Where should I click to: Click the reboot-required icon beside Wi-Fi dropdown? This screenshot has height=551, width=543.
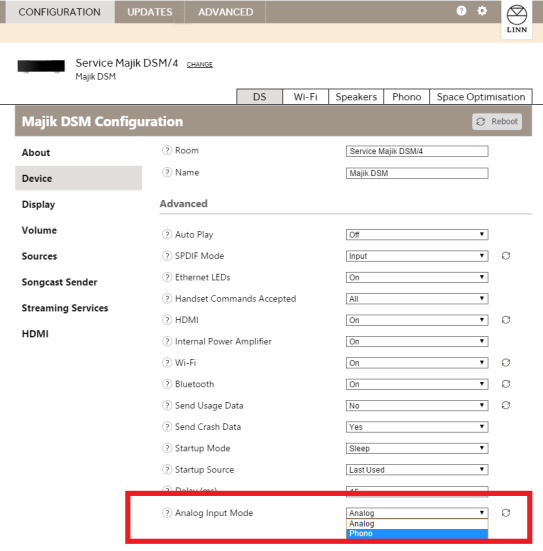click(x=506, y=363)
